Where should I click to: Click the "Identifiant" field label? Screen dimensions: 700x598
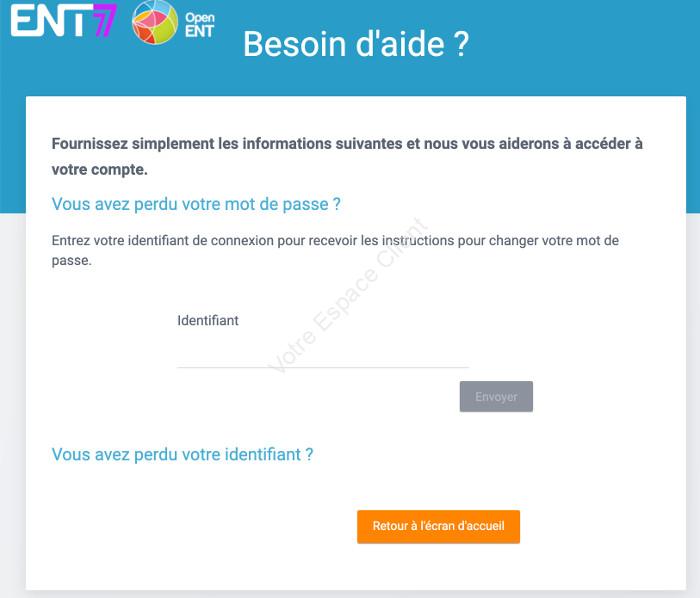tap(208, 320)
